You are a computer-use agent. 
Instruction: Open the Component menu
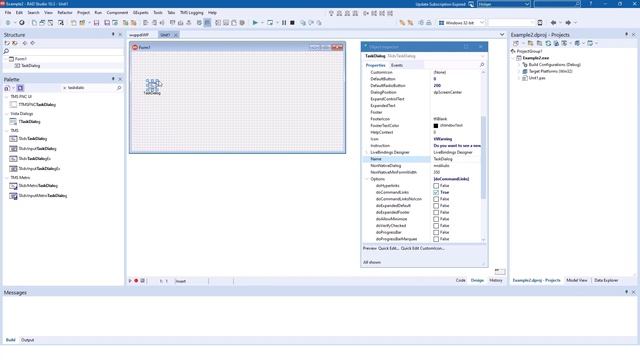117,13
